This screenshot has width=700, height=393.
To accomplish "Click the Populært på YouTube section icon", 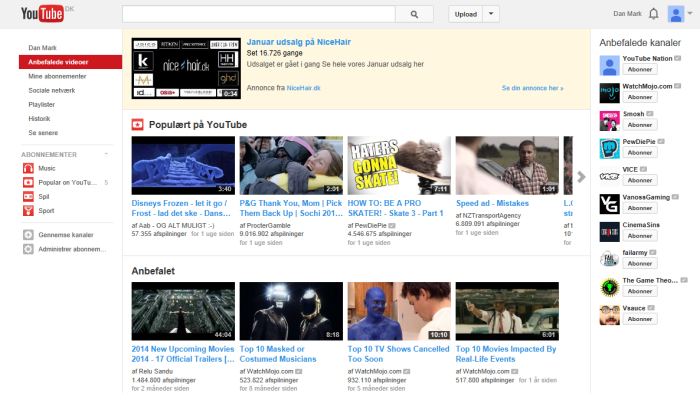I will click(138, 125).
